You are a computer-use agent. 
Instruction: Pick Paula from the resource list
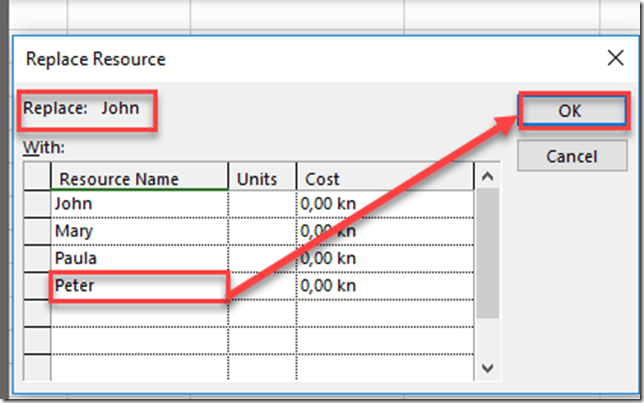point(139,259)
